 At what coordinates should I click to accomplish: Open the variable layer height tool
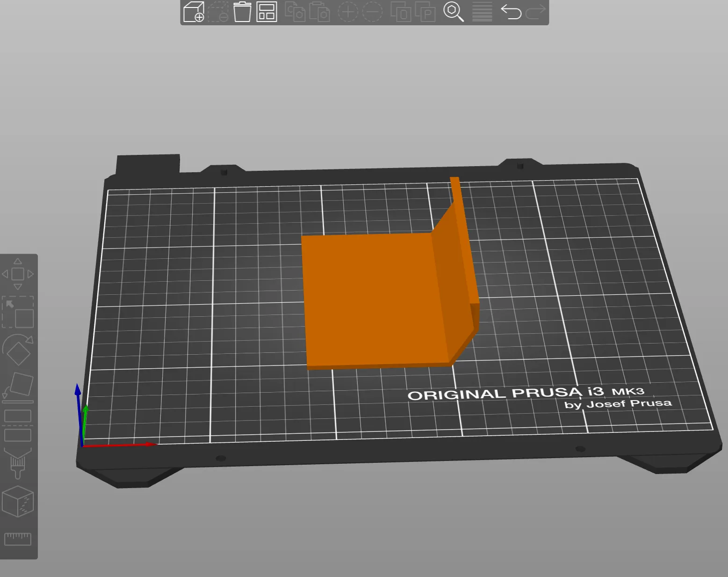pos(482,13)
